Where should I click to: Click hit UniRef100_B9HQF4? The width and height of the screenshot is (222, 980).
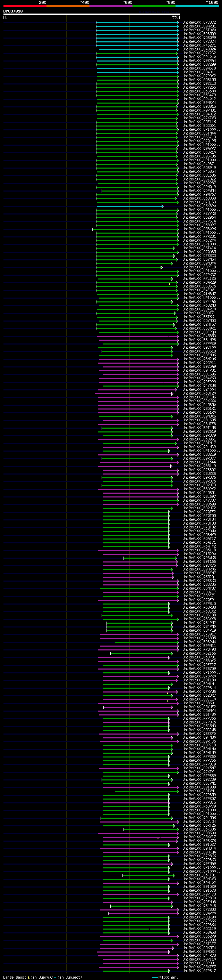pos(199,848)
